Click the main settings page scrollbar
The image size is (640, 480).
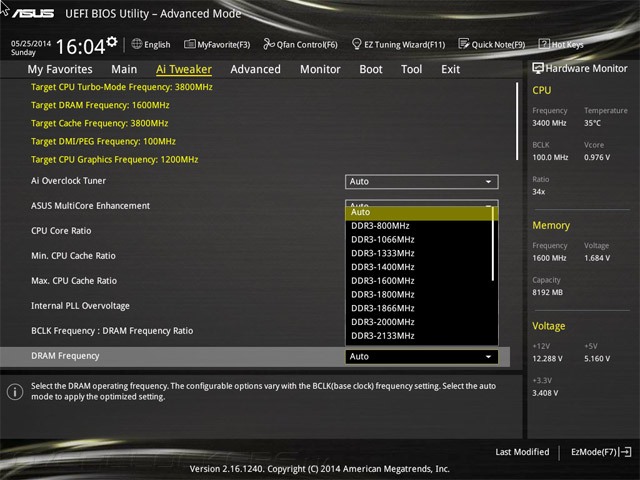[x=517, y=121]
